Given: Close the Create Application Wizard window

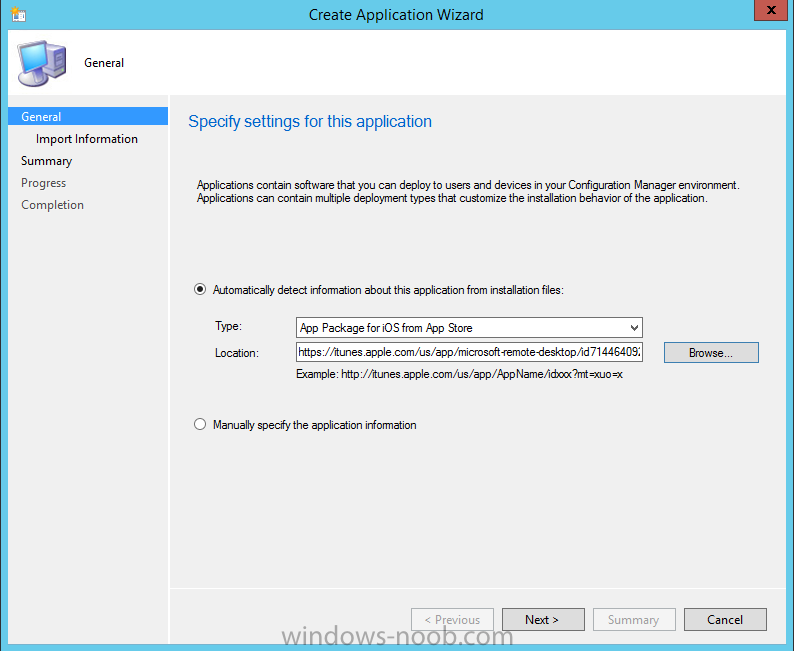Looking at the screenshot, I should point(767,14).
